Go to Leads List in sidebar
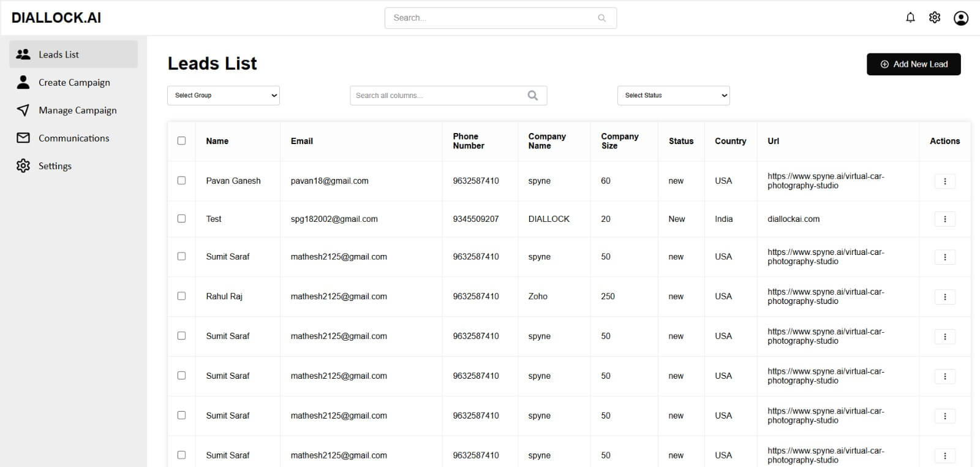The image size is (980, 467). pyautogui.click(x=73, y=54)
